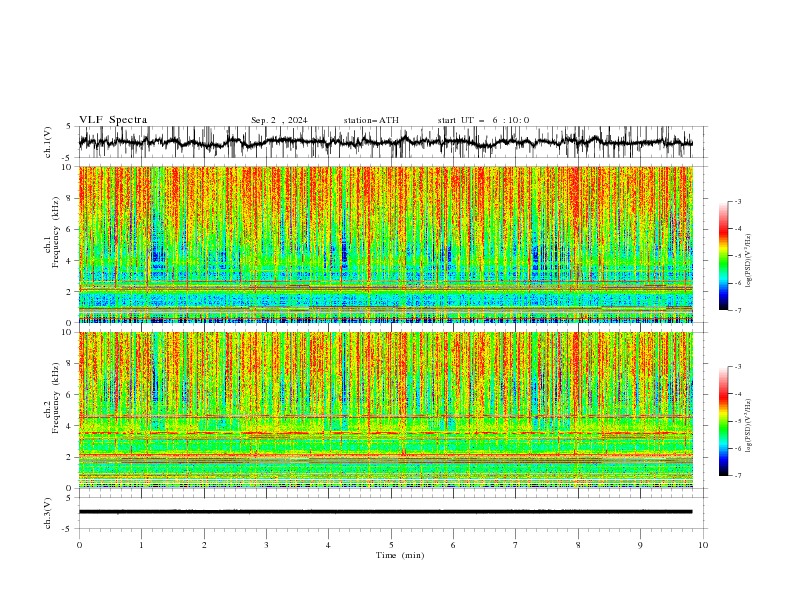Click the ch.2 spectrogram color bar

coord(724,421)
